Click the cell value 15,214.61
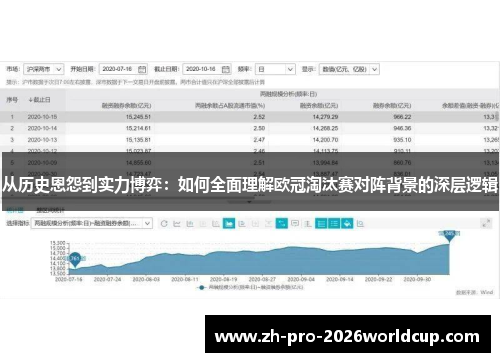The image size is (500, 362). tap(138, 128)
